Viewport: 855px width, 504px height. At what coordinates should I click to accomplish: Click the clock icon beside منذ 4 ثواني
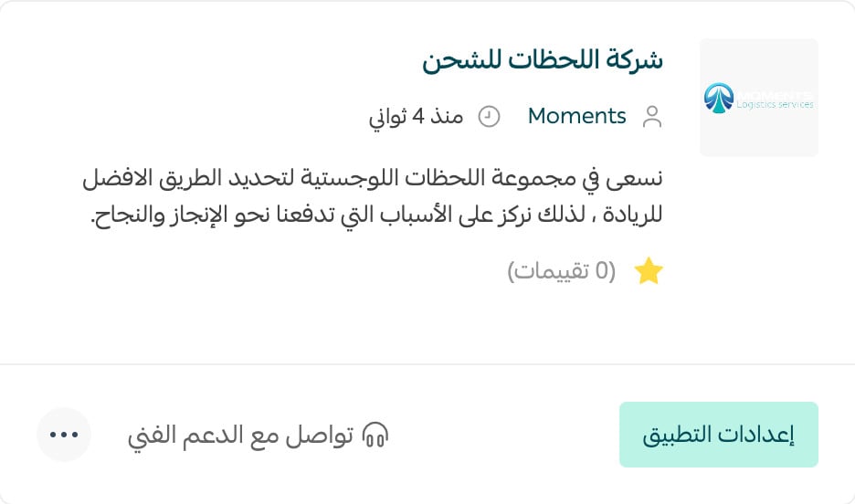[x=489, y=117]
